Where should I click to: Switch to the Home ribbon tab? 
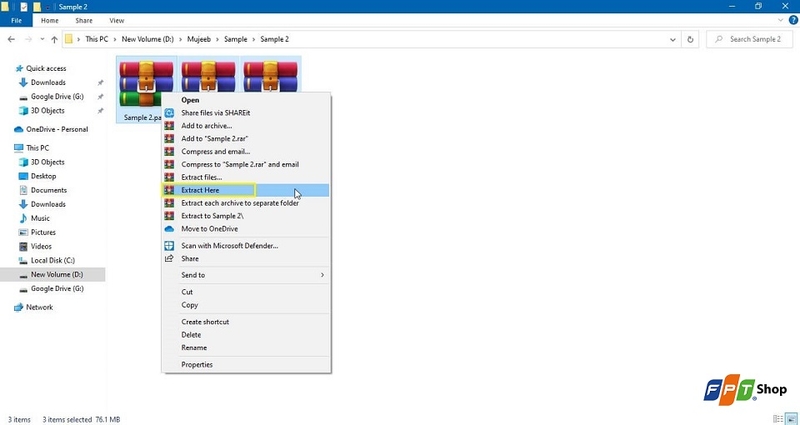(x=49, y=20)
